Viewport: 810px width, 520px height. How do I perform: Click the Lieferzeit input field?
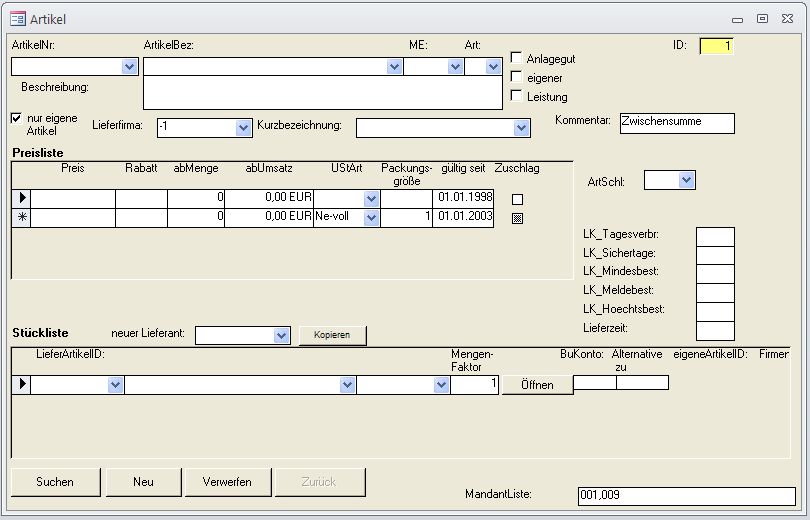tap(715, 330)
